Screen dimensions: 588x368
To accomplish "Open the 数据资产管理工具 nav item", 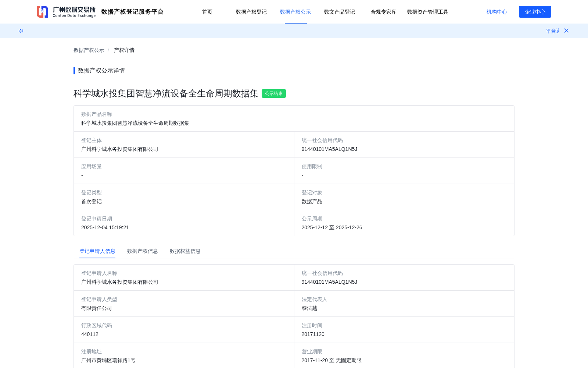I will coord(428,12).
